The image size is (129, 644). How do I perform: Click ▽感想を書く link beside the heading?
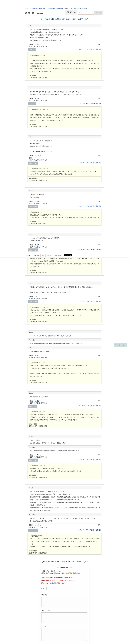pos(39,14)
